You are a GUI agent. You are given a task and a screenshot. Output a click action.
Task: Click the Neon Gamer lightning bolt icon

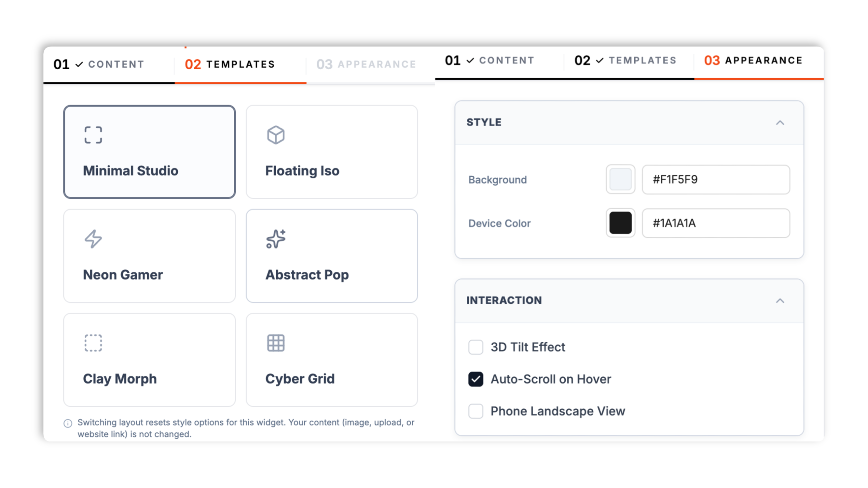tap(93, 239)
